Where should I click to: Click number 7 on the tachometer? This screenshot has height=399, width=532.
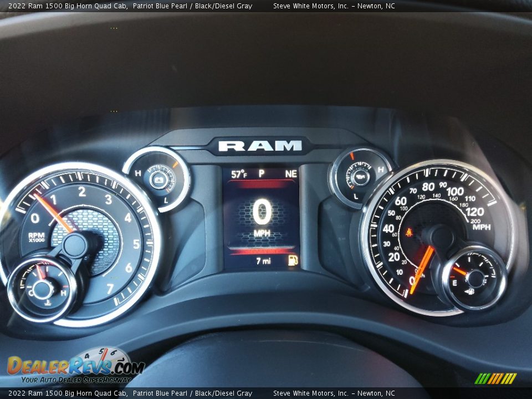[x=110, y=289]
